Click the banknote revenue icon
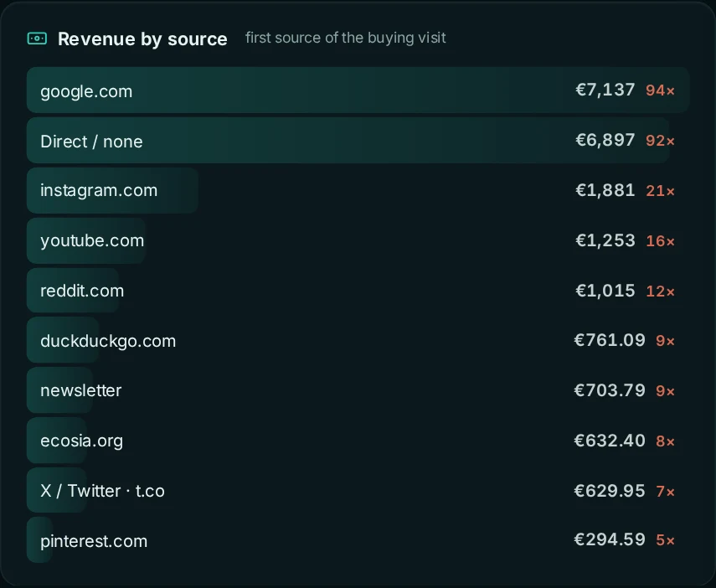Image resolution: width=716 pixels, height=588 pixels. [x=37, y=39]
